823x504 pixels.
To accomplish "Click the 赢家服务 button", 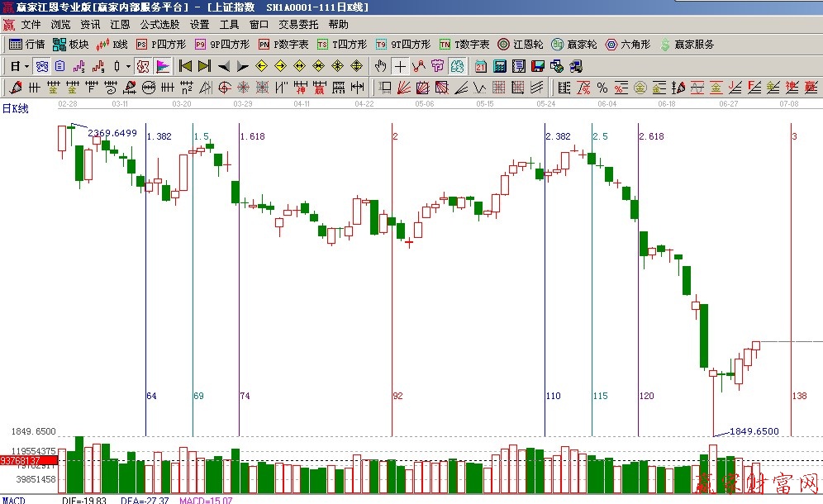I will [687, 45].
